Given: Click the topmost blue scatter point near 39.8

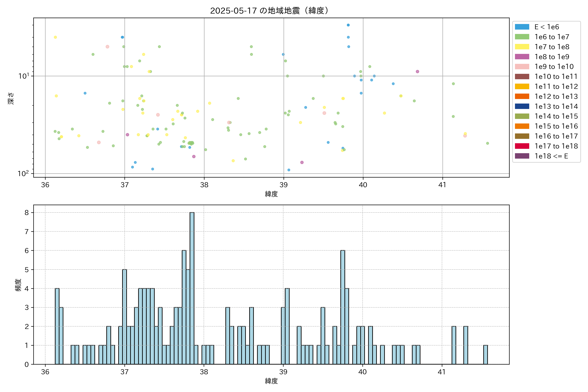Looking at the screenshot, I should click(x=348, y=25).
